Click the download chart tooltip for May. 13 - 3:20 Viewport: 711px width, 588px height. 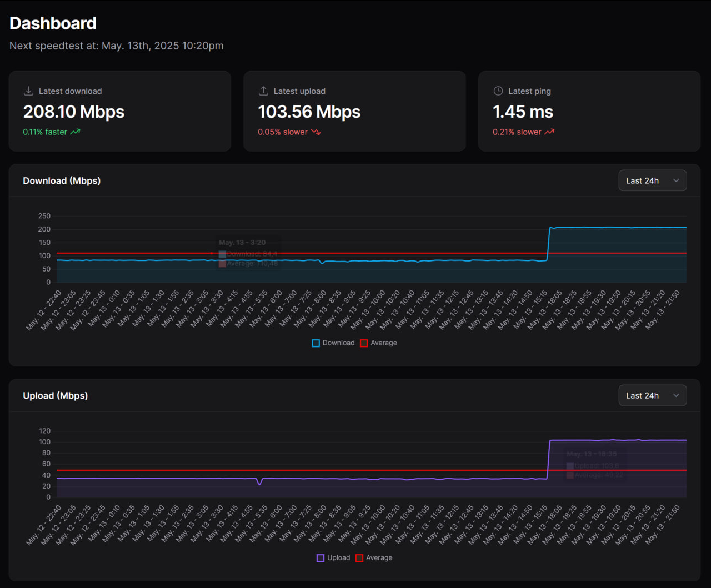tap(248, 253)
